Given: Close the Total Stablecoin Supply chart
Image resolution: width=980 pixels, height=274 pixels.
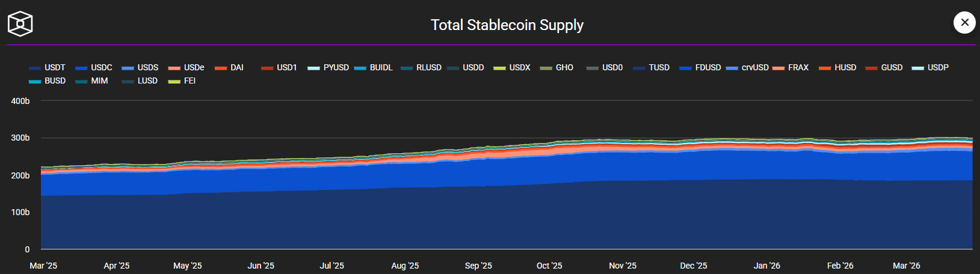Looking at the screenshot, I should (964, 23).
